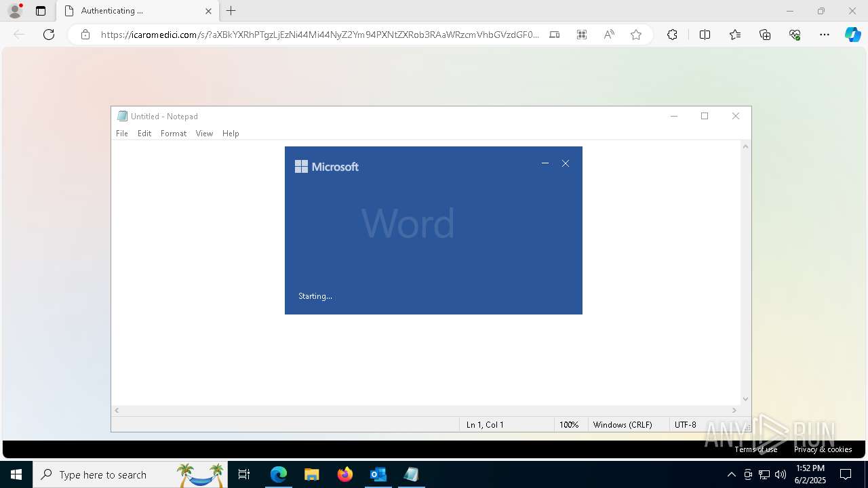Close the Word splash screen
868x488 pixels.
(x=566, y=163)
